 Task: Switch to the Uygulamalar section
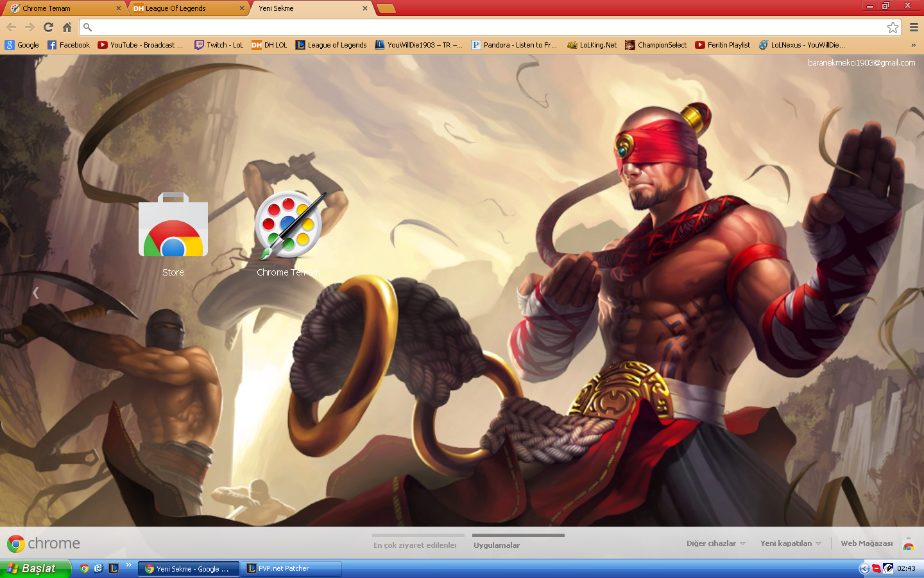coord(497,545)
